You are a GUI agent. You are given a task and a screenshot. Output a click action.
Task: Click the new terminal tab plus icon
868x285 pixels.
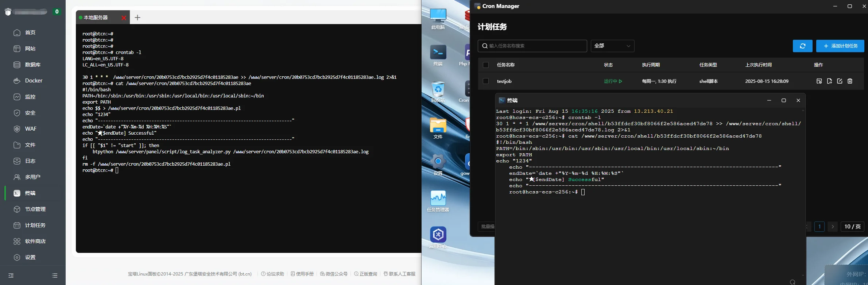click(x=137, y=18)
